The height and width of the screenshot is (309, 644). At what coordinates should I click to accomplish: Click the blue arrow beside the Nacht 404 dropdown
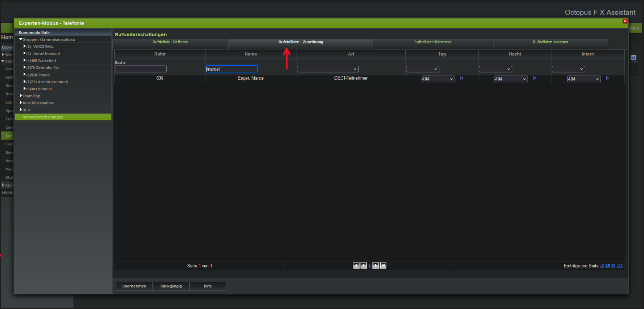coord(532,78)
